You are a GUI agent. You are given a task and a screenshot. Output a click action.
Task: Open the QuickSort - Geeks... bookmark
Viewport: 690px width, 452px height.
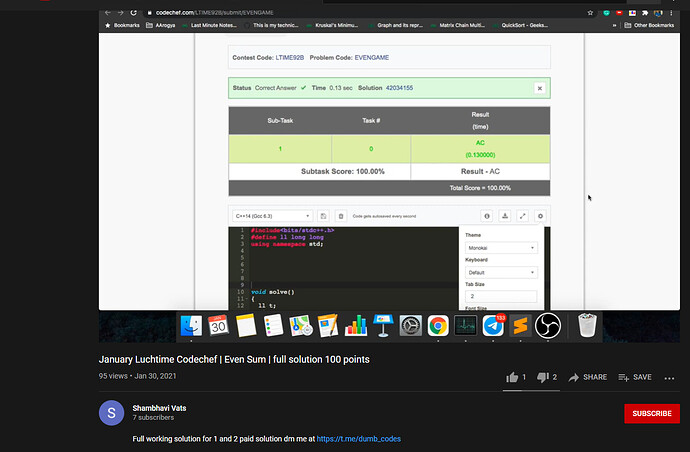tap(521, 26)
